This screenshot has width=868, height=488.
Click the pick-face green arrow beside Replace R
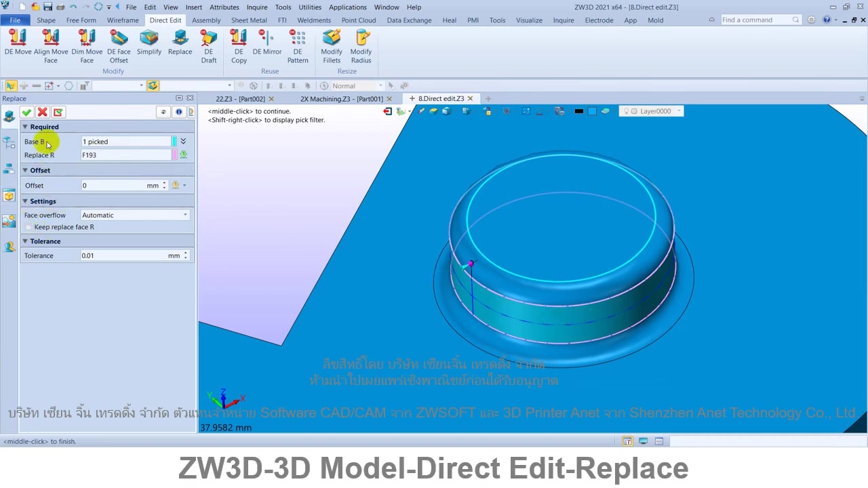(x=183, y=155)
